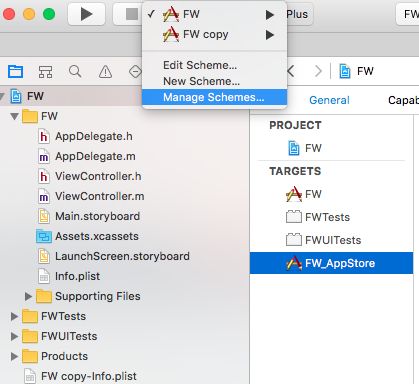
Task: Expand the Supporting Files folder
Action: [28, 296]
